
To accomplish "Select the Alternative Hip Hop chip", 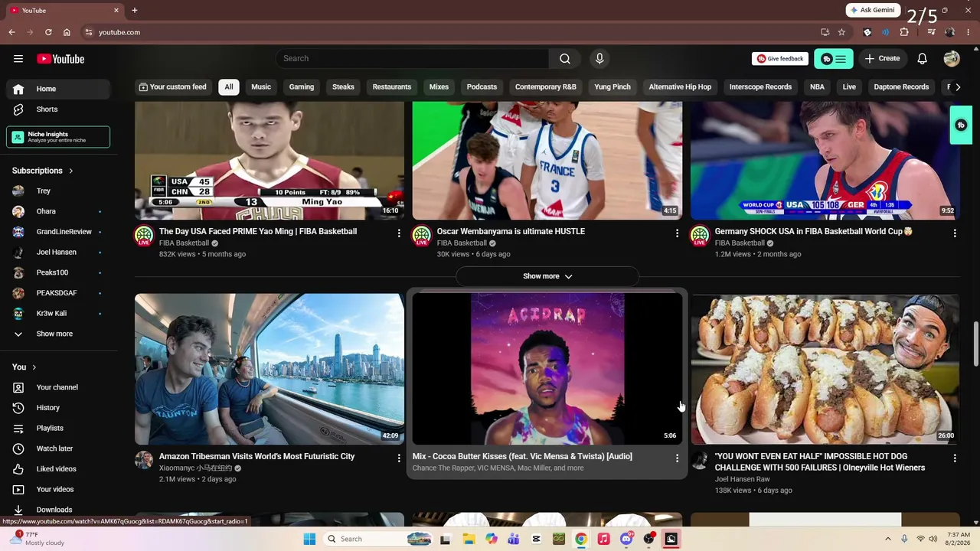I will tap(680, 87).
